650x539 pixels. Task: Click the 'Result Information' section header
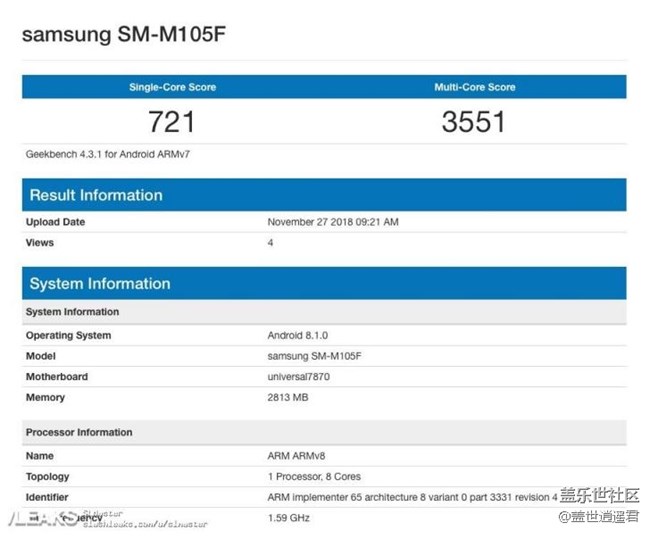324,195
